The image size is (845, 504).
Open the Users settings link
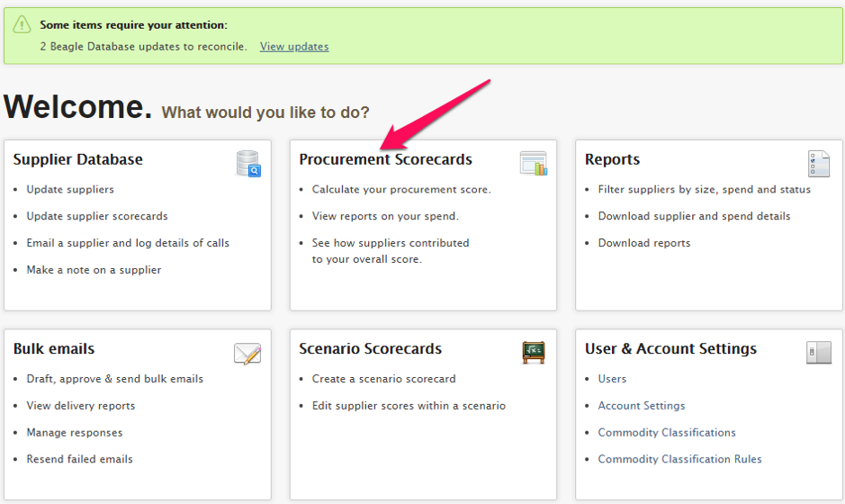point(612,378)
